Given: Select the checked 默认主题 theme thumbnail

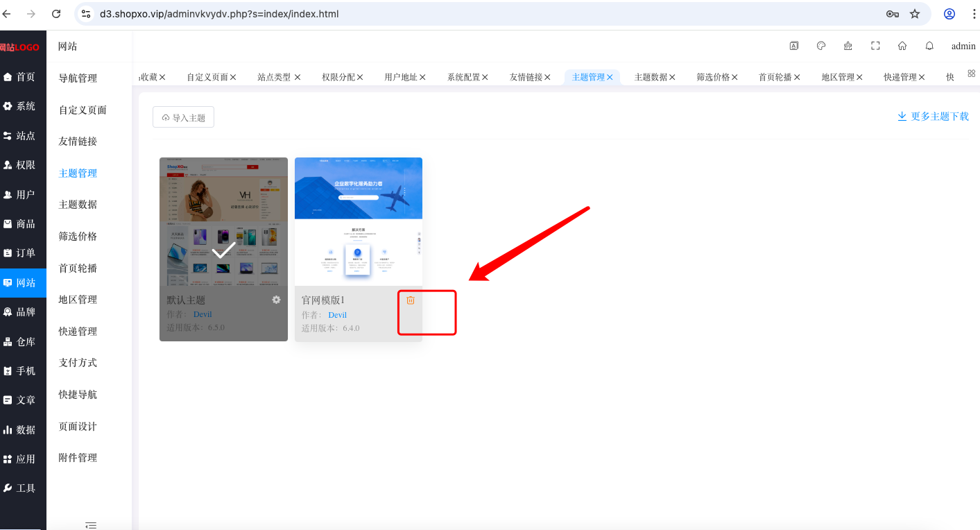Looking at the screenshot, I should point(223,221).
